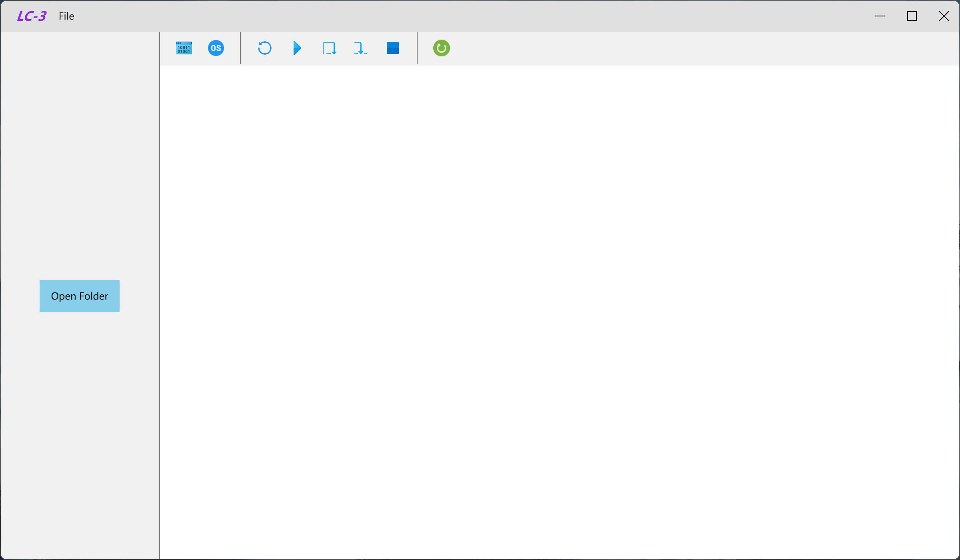Click the purple LC-3 logo
The image size is (960, 560).
(32, 16)
